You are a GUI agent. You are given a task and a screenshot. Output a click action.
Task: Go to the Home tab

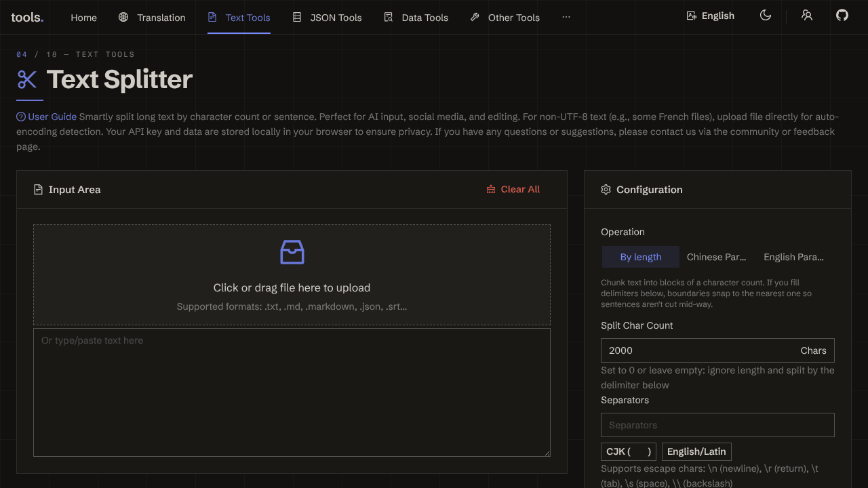[83, 17]
